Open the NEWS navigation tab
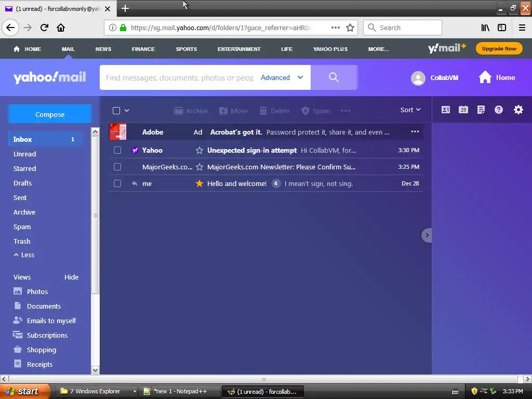 point(103,49)
